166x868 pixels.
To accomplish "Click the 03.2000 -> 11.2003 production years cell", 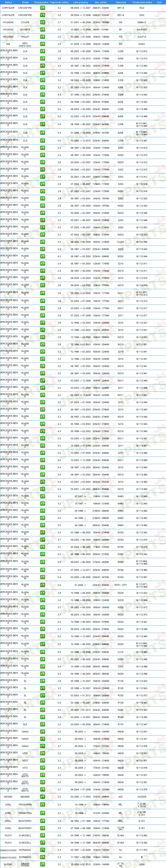I will (81, 797).
